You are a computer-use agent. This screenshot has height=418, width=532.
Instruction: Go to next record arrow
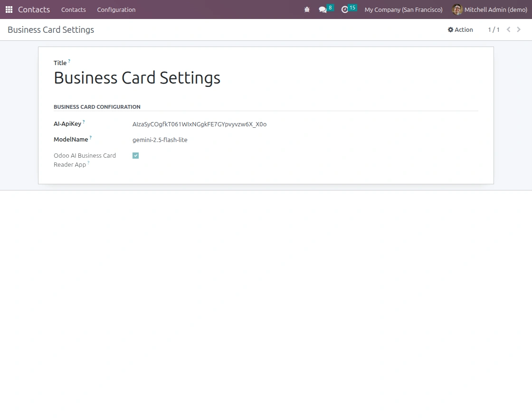(519, 29)
